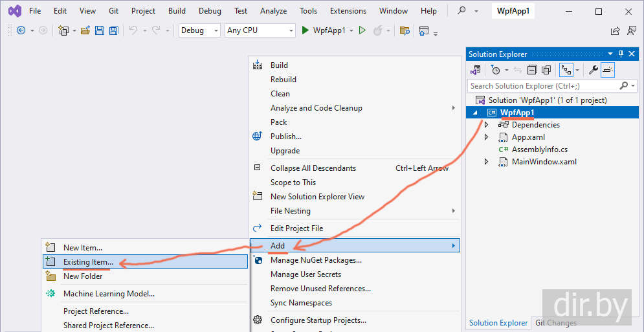
Task: Switch to the Git Changes tab
Action: 554,323
